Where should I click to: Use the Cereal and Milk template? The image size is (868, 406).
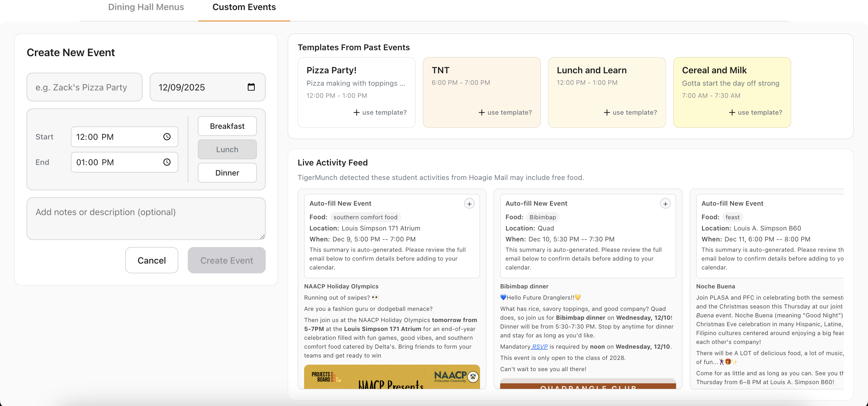click(x=755, y=112)
